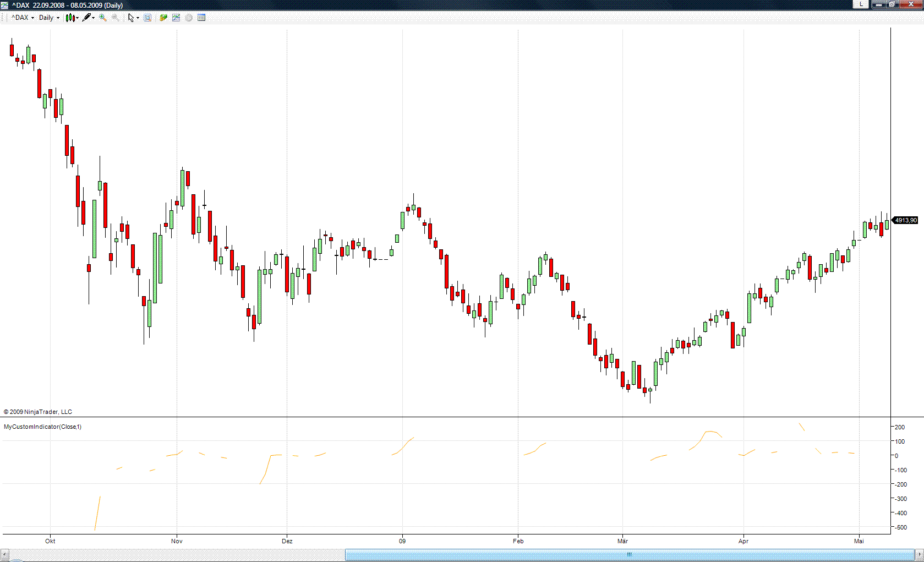This screenshot has height=562, width=924.
Task: Click the "Mär" label on the time axis
Action: coord(622,541)
